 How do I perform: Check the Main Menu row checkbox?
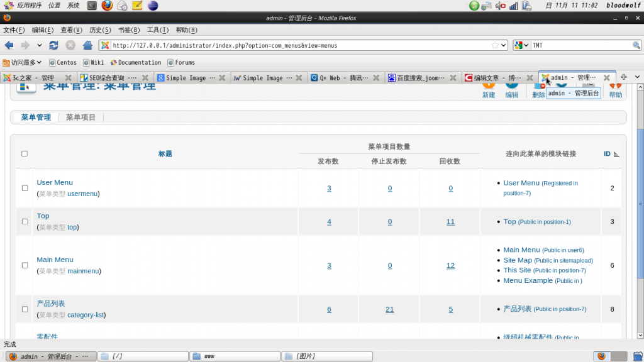(25, 266)
